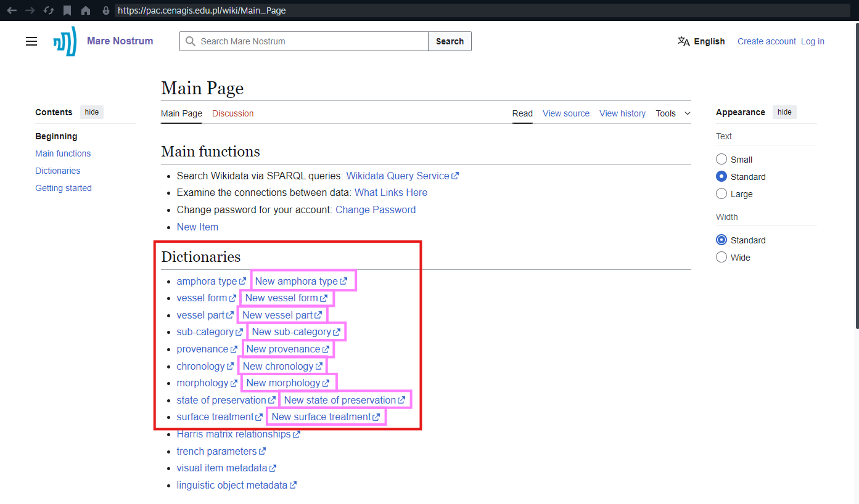Select Wide width option
Image resolution: width=859 pixels, height=504 pixels.
[x=721, y=257]
